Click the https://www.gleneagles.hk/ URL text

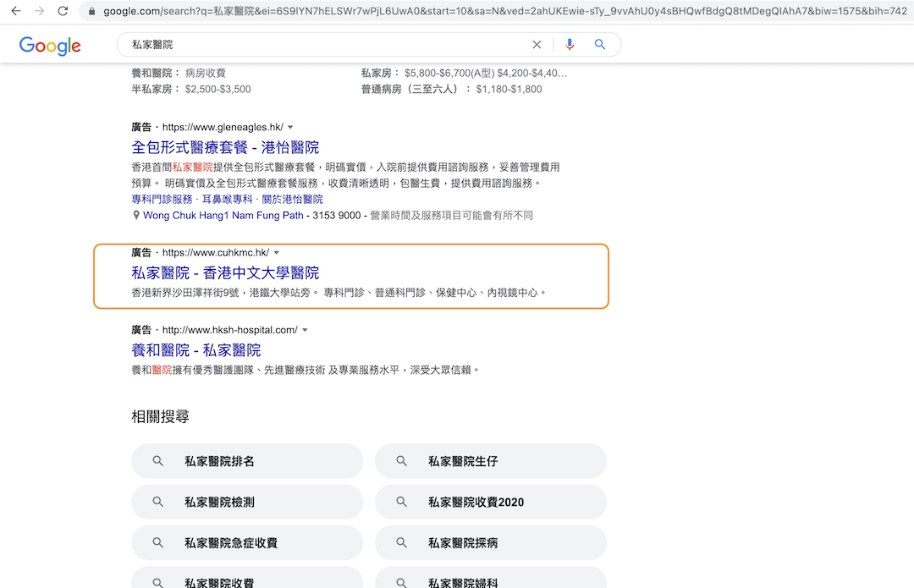[x=223, y=127]
